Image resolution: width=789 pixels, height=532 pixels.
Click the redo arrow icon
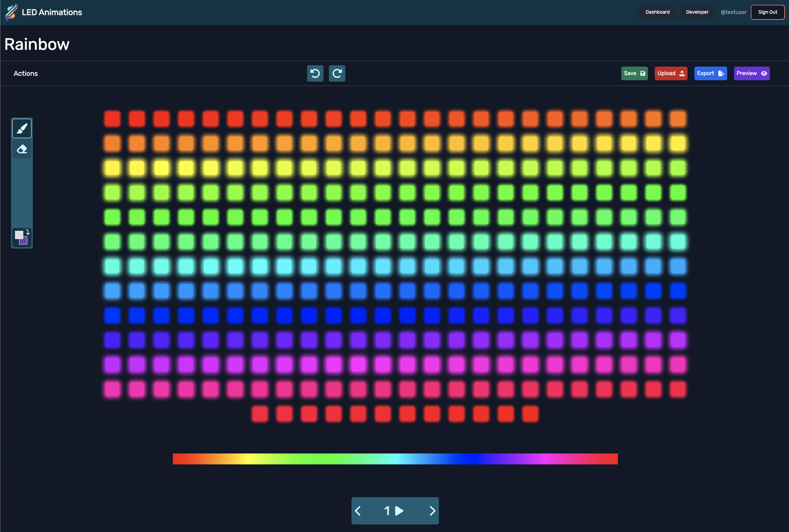(x=337, y=73)
